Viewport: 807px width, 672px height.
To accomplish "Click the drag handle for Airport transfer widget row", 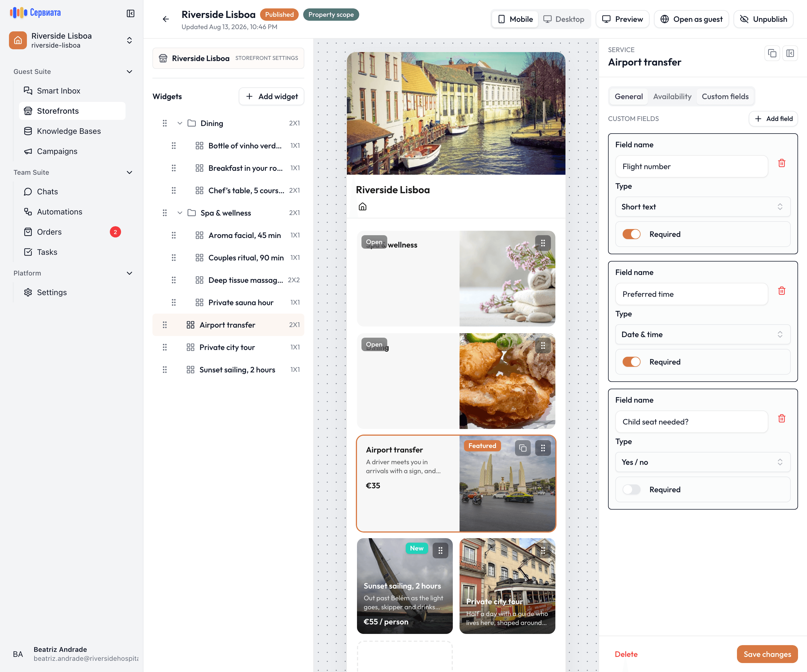I will point(164,325).
